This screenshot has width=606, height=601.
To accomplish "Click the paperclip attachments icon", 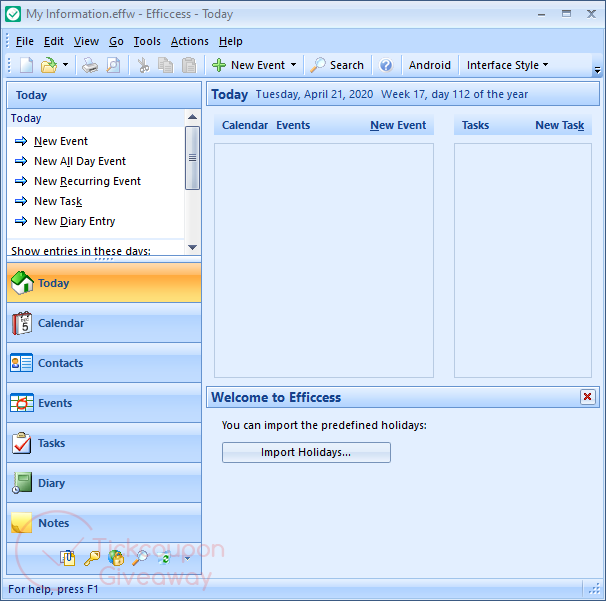I will click(x=68, y=558).
